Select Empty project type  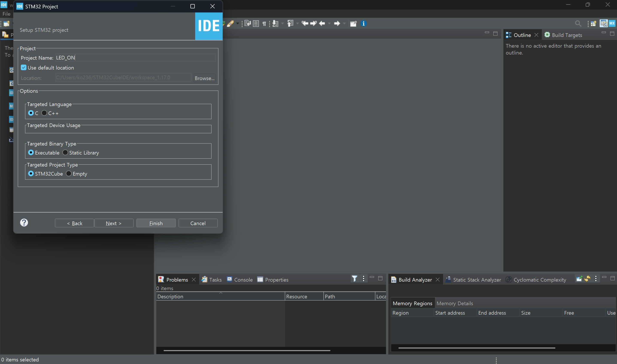click(x=69, y=174)
